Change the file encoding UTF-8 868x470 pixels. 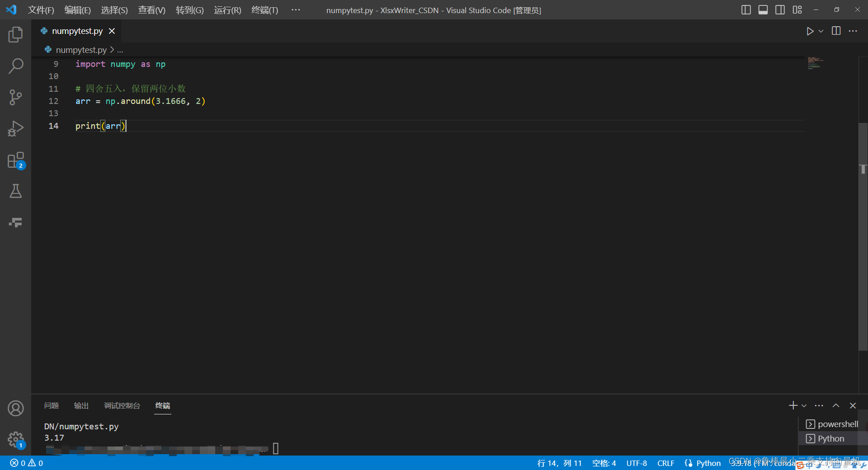(637, 463)
